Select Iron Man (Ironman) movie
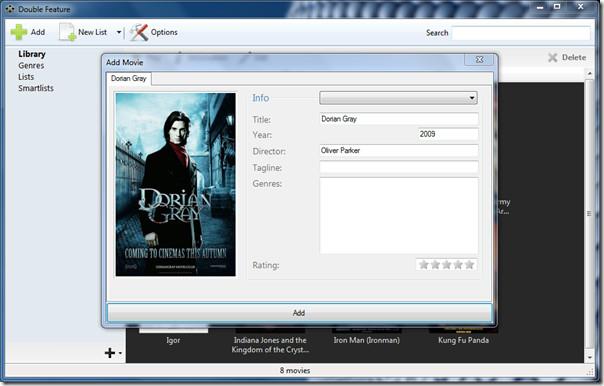This screenshot has height=386, width=604. tap(367, 340)
